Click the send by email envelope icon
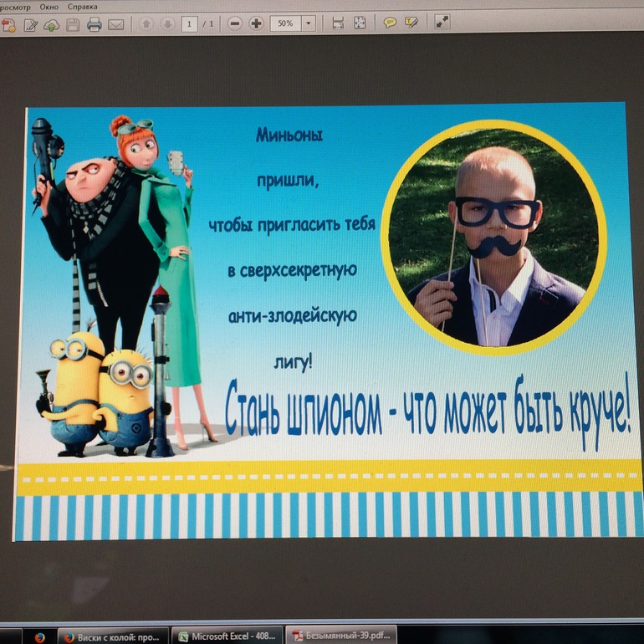Image resolution: width=644 pixels, height=644 pixels. (115, 25)
